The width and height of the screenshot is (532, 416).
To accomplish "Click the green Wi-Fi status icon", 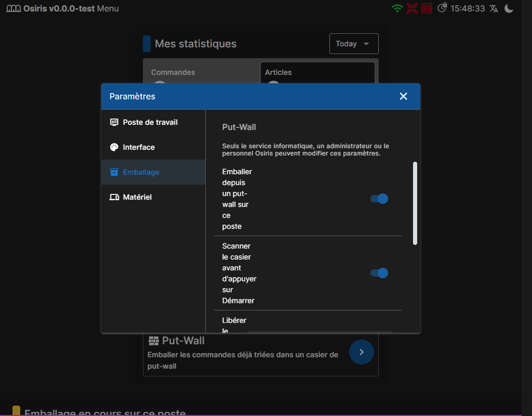I will [397, 8].
